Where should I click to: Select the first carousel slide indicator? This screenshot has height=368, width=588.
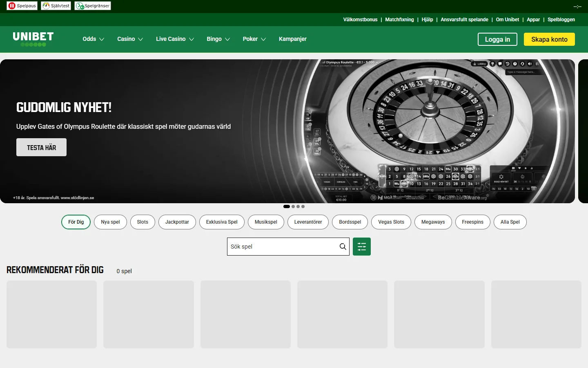287,206
